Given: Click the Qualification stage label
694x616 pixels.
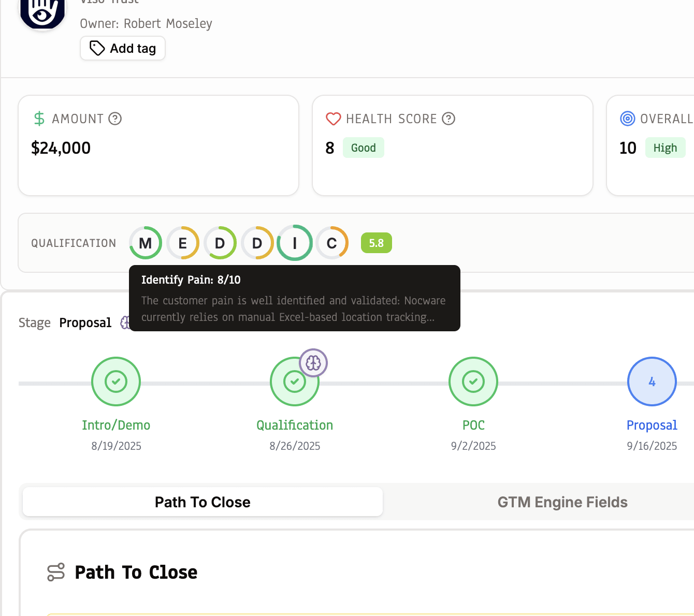Looking at the screenshot, I should (x=295, y=425).
